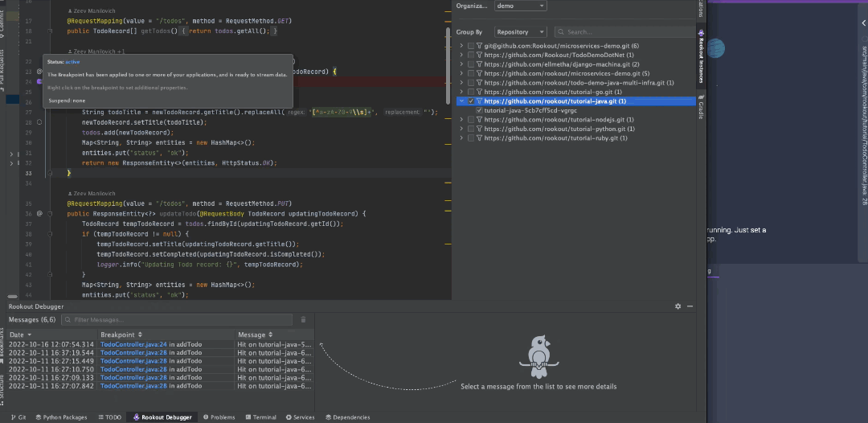Open TodoController.java:28 link in 16:27:15.449 row

pos(133,361)
